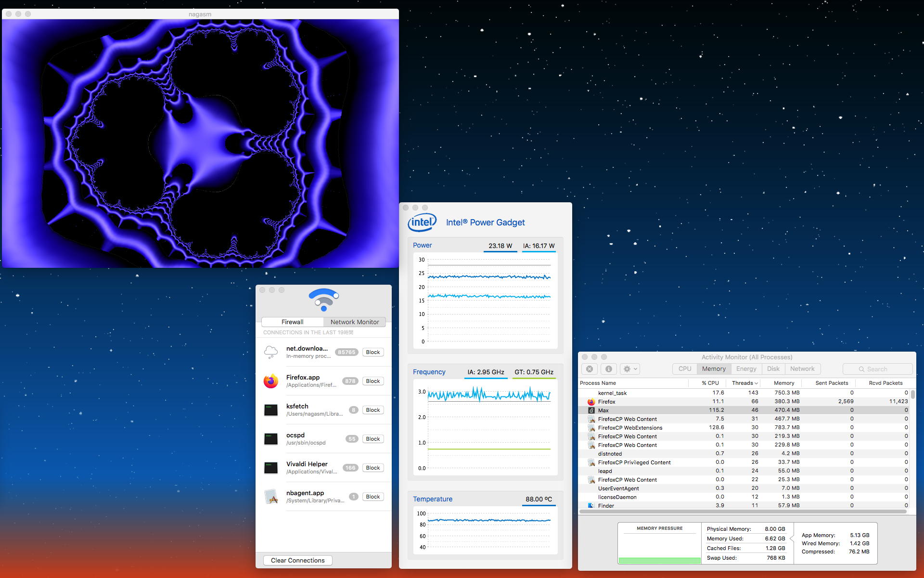Click the Activity Monitor vertical scrollbar

click(x=912, y=394)
